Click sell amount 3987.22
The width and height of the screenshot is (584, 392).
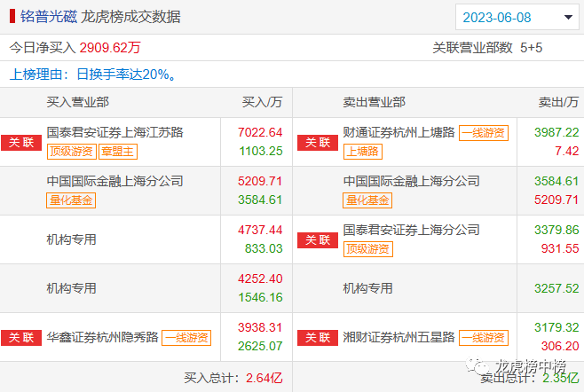tap(556, 132)
